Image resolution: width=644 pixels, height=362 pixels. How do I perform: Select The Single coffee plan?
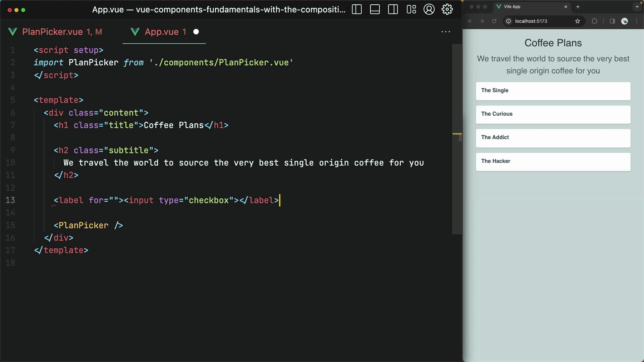553,91
